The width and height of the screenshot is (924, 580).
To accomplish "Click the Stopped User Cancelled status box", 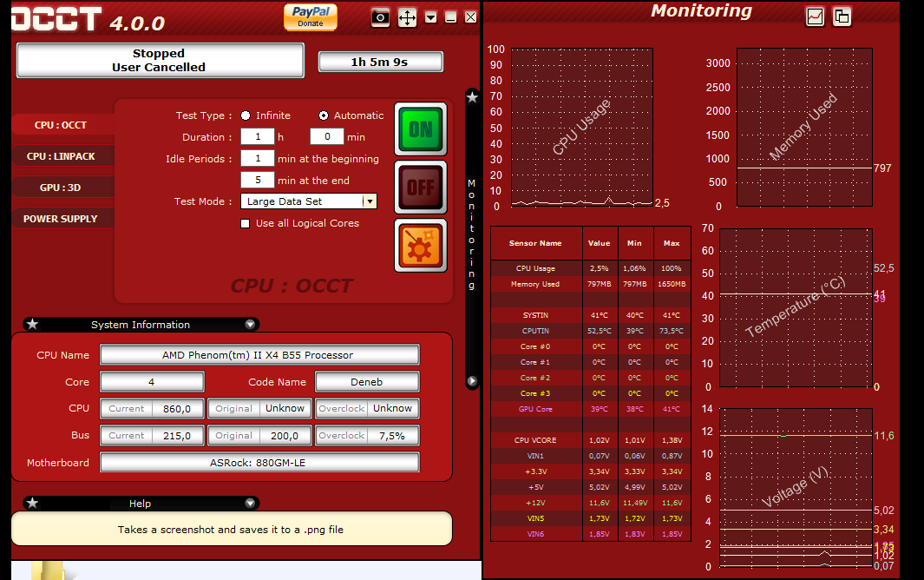I will point(160,60).
